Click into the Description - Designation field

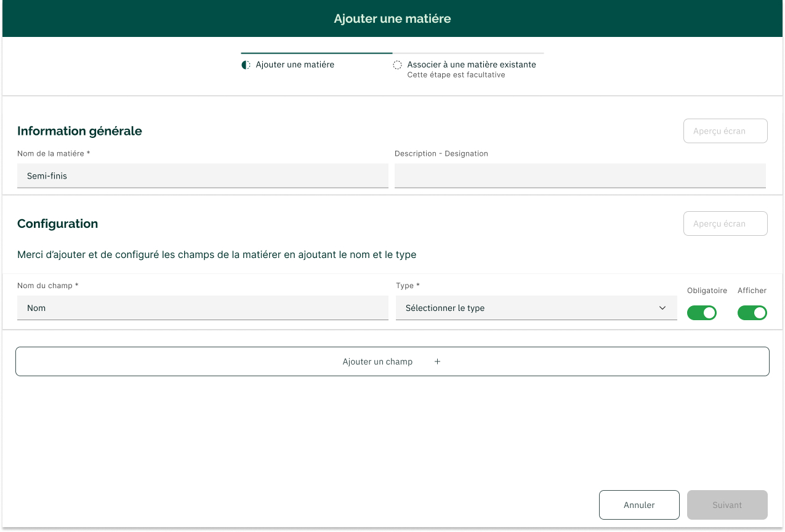(580, 176)
